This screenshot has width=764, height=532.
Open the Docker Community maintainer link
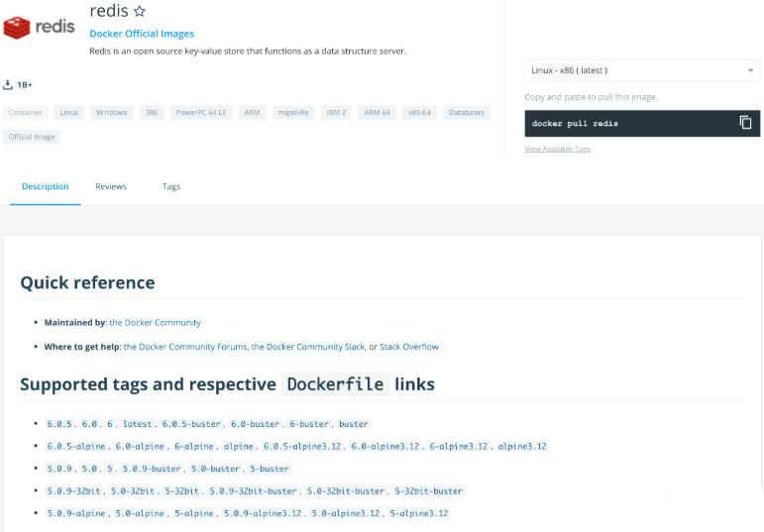pyautogui.click(x=155, y=323)
